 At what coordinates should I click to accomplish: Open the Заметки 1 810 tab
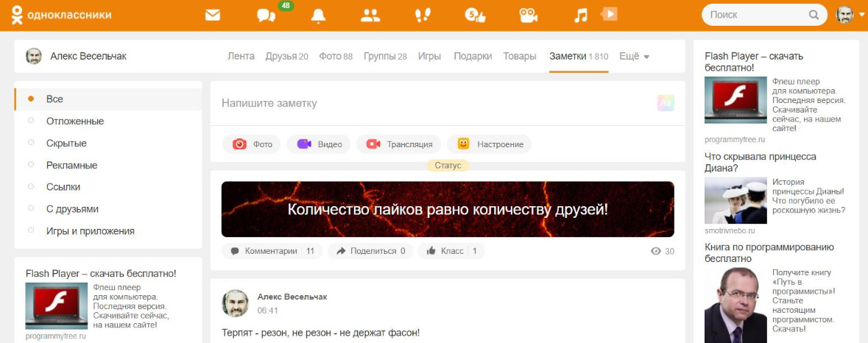click(579, 56)
